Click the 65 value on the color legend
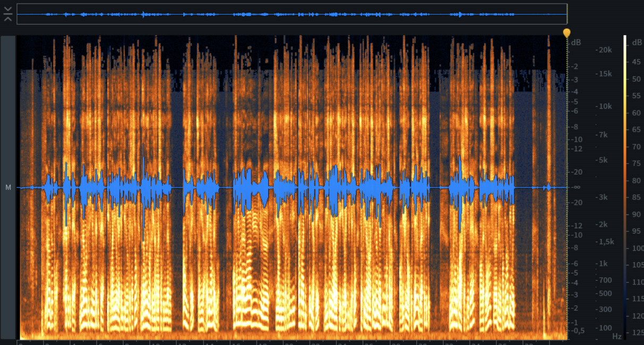This screenshot has height=345, width=644. point(637,130)
